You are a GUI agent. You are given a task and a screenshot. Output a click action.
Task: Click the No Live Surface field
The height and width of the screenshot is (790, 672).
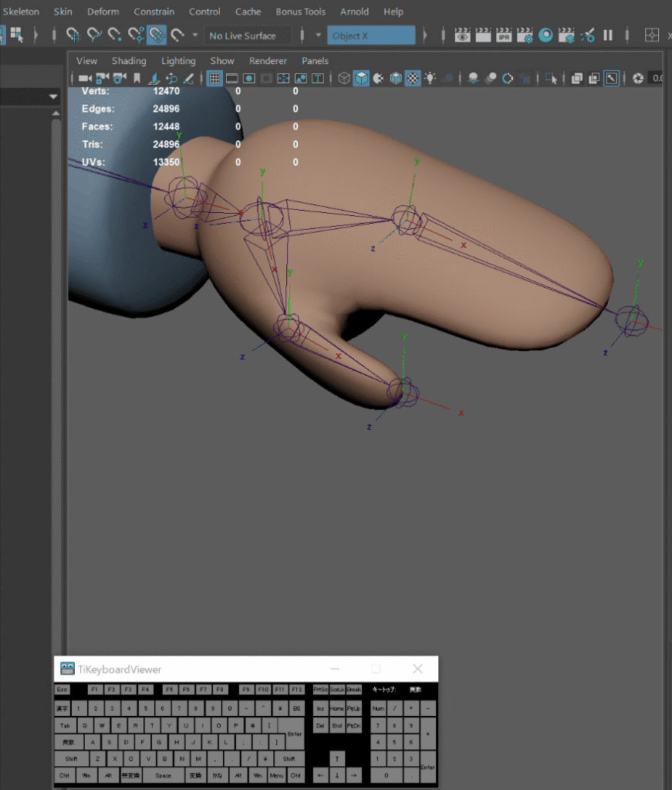(x=248, y=35)
